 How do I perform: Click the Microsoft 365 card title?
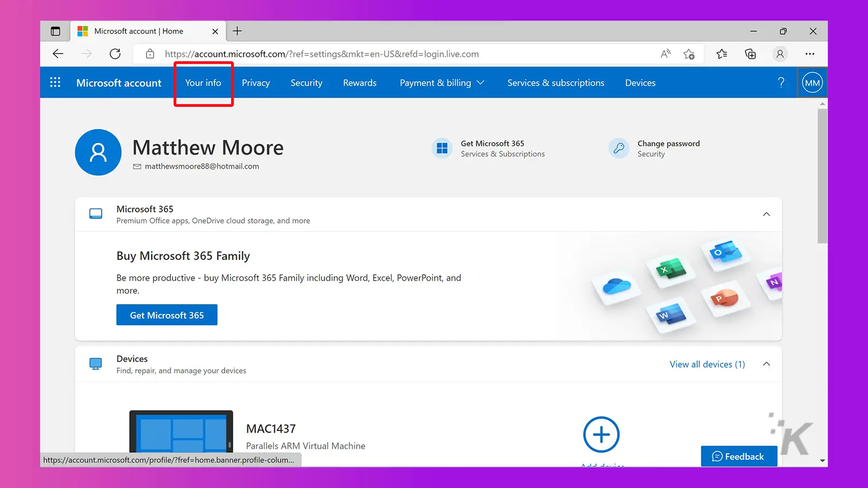[x=145, y=209]
